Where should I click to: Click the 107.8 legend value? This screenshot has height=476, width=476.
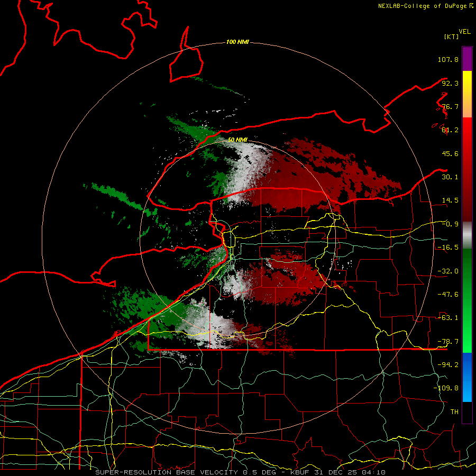click(448, 59)
